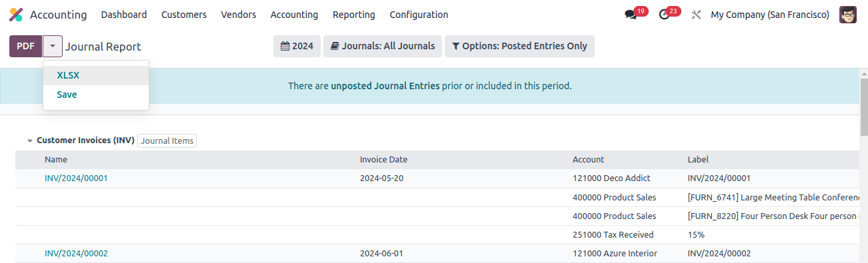868x263 pixels.
Task: Open the activities clock icon with 23 badge
Action: tap(663, 15)
